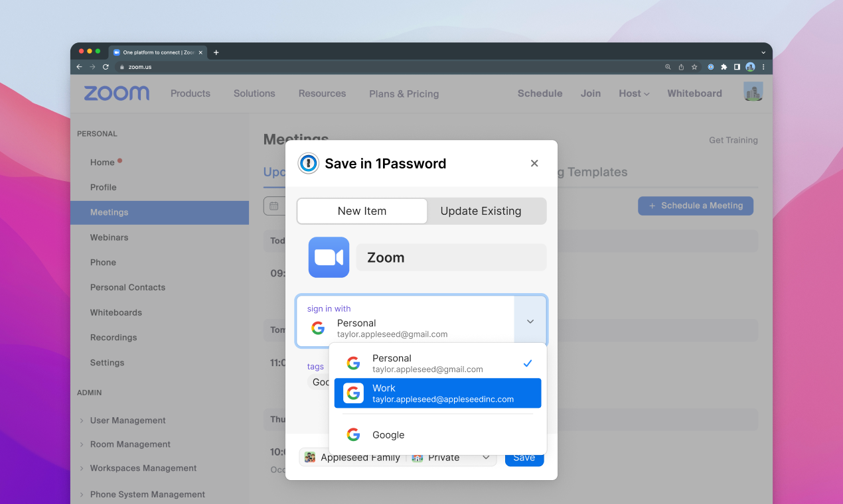This screenshot has height=504, width=843.
Task: Expand the tab search chevron in the tab strip
Action: point(763,52)
